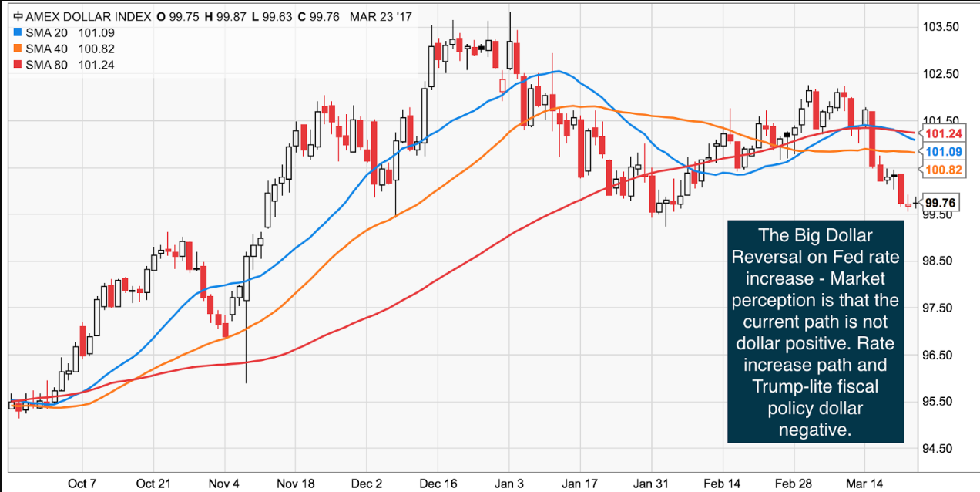The image size is (980, 492).
Task: Click the 99.76 last price tag
Action: (x=940, y=203)
